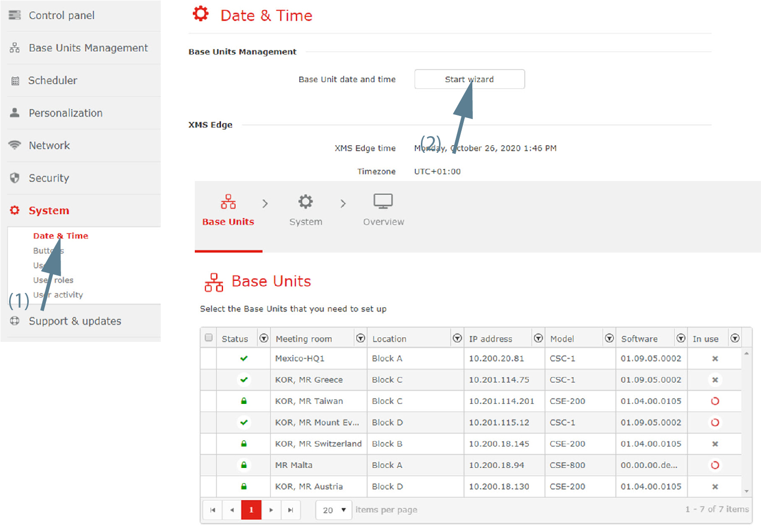The image size is (761, 532).
Task: Click the Base Units Management network icon
Action: pos(15,48)
